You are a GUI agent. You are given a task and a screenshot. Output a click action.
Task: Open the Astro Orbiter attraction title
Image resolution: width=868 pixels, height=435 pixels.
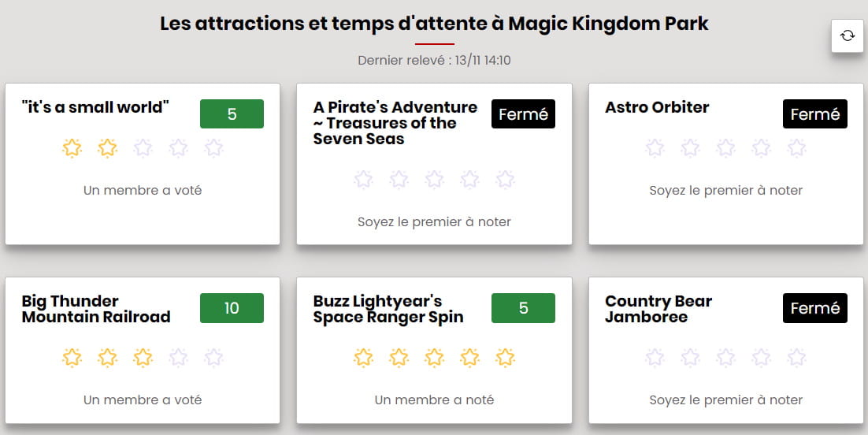pos(657,107)
